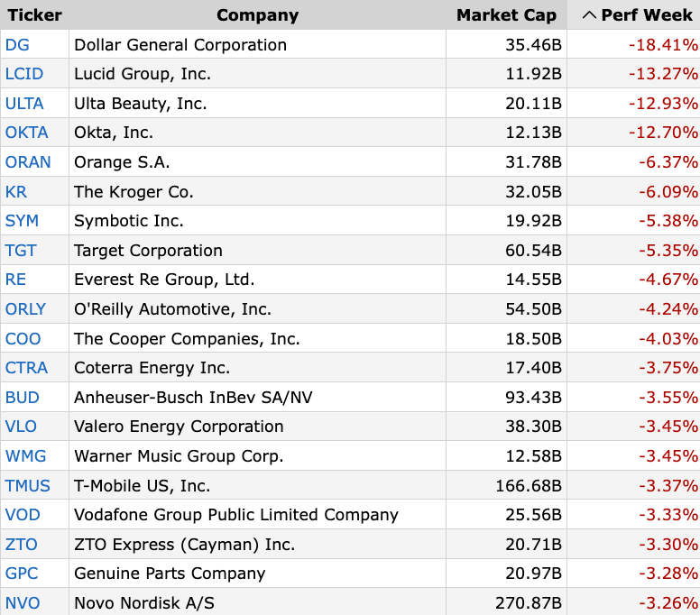The image size is (700, 615).
Task: Open the OKTA ticker link
Action: pyautogui.click(x=26, y=132)
